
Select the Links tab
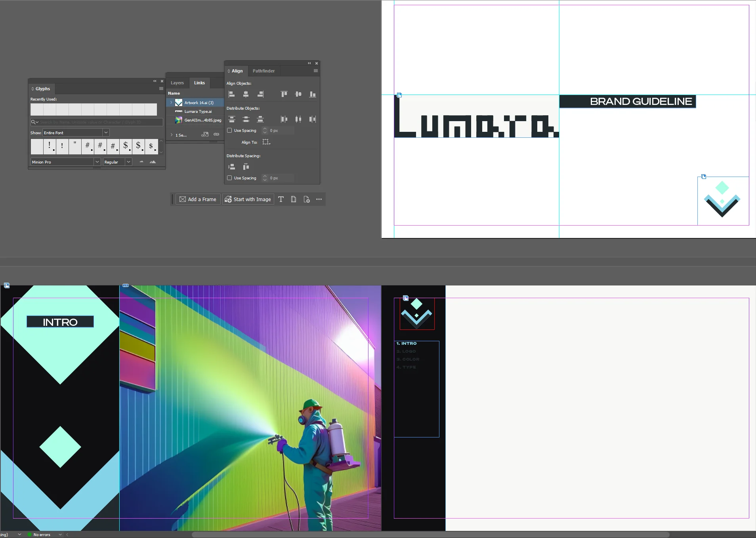[x=199, y=83]
